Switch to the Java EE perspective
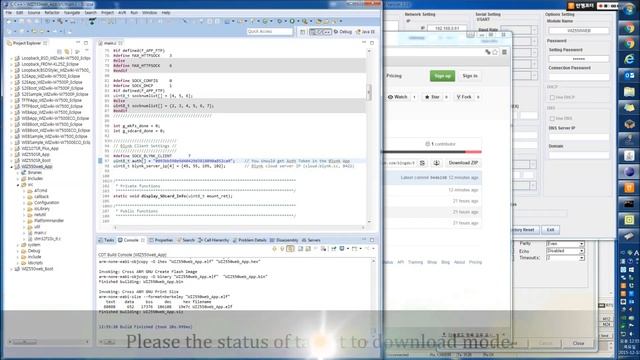The width and height of the screenshot is (640, 360). (365, 31)
